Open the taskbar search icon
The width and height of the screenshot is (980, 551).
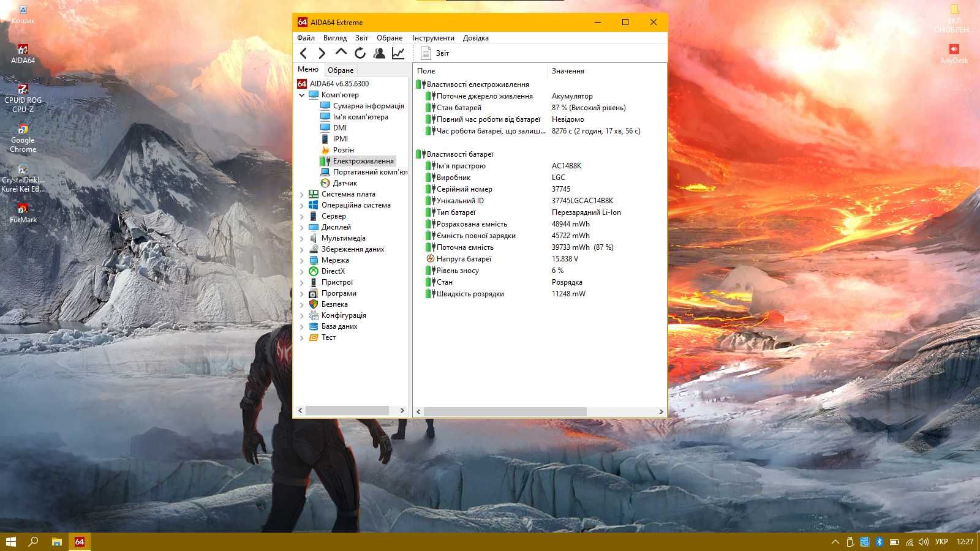click(x=33, y=542)
